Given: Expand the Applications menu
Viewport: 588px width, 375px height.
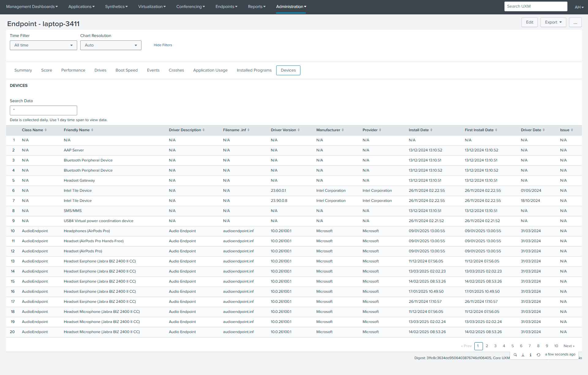Looking at the screenshot, I should click(81, 7).
